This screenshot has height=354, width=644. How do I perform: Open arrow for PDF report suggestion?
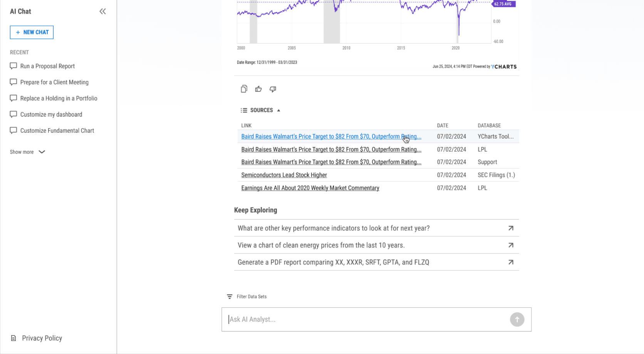click(511, 262)
